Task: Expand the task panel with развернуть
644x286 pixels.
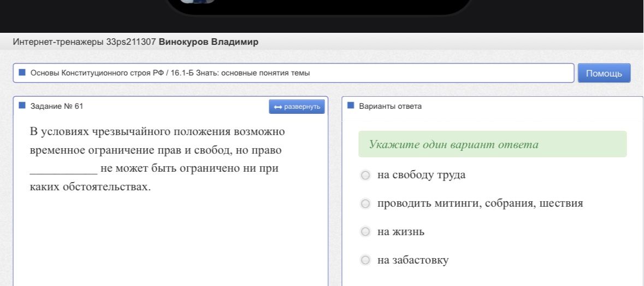Action: tap(297, 107)
